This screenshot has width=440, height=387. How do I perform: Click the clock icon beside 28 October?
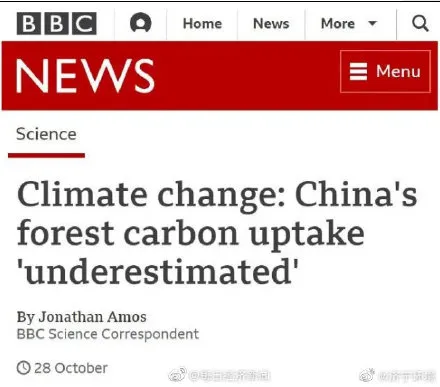(23, 368)
